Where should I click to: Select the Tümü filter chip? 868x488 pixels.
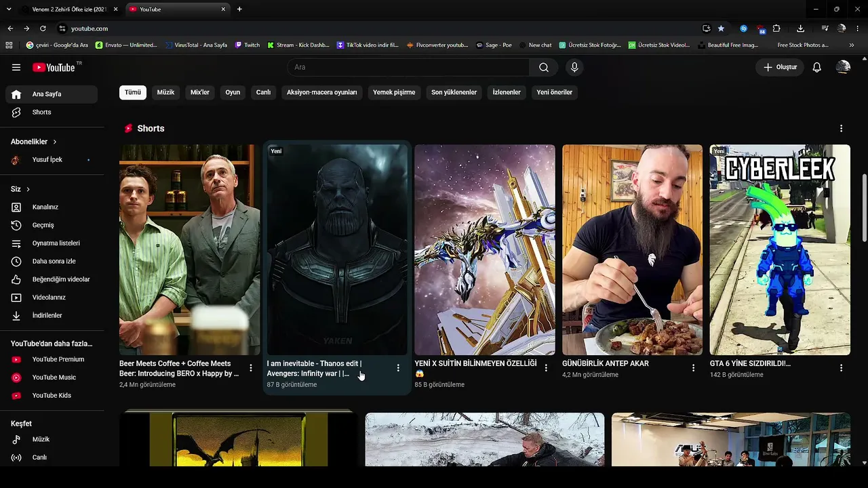(133, 92)
